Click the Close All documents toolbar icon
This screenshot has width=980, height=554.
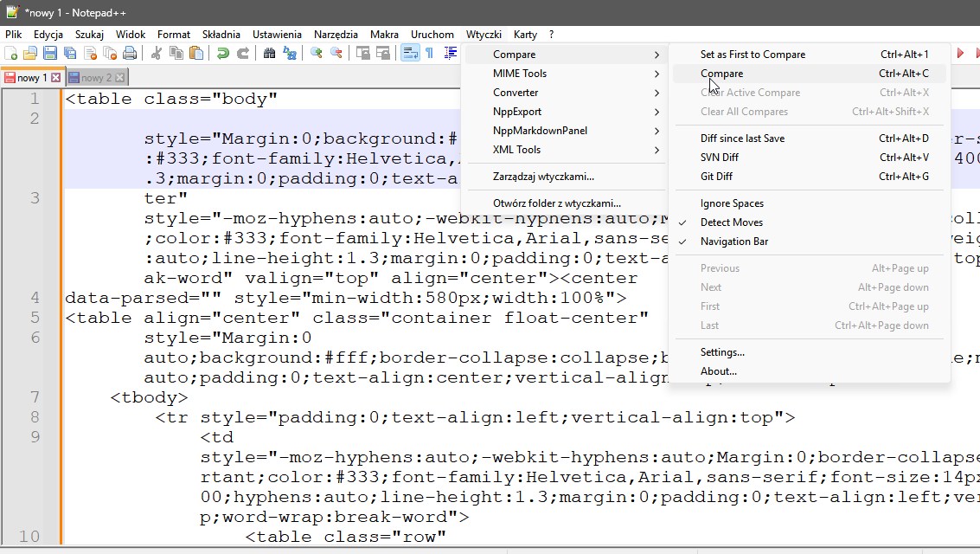pyautogui.click(x=110, y=54)
